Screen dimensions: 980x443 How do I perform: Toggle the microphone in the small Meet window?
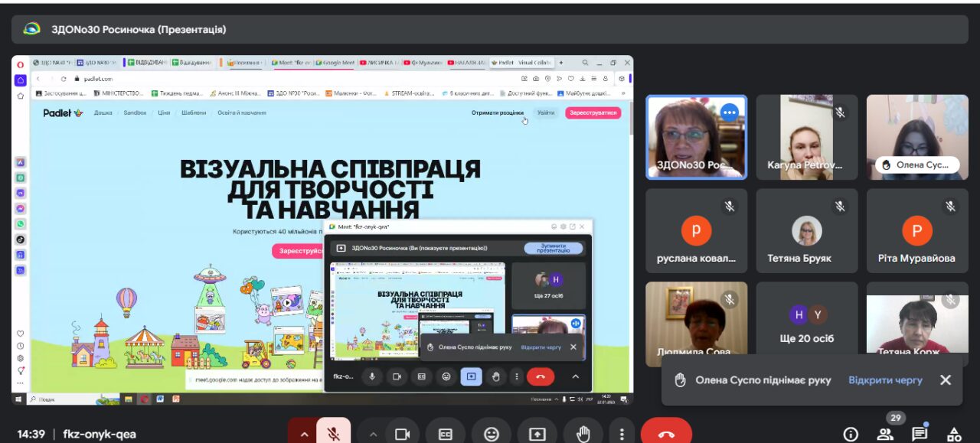[373, 376]
